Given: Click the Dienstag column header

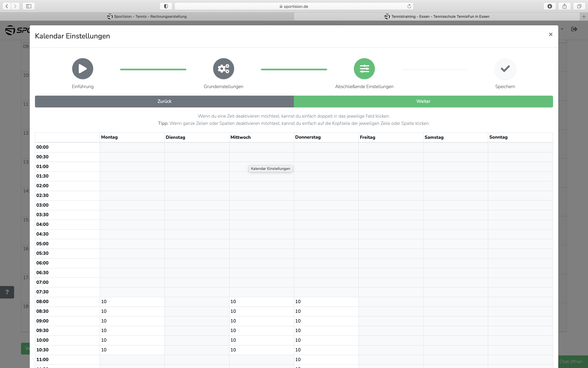Looking at the screenshot, I should click(x=197, y=137).
